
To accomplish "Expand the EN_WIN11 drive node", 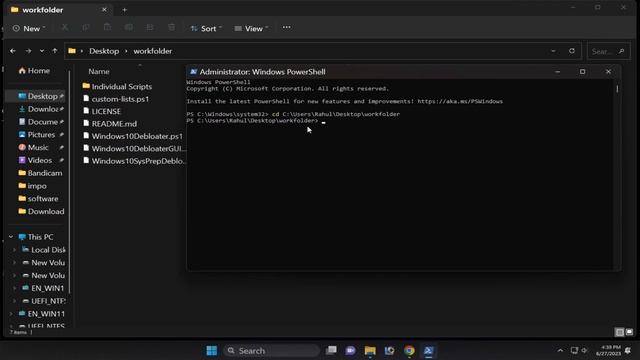I will pos(11,313).
